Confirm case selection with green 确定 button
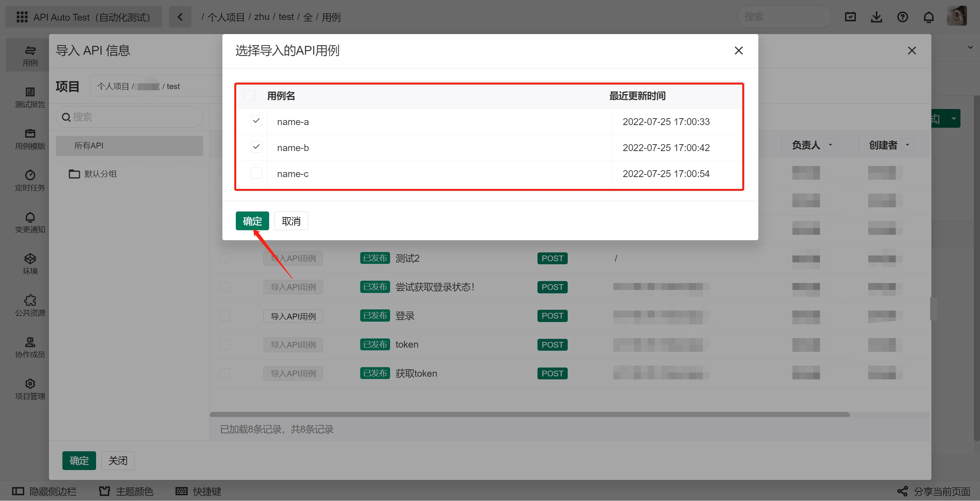 (252, 221)
